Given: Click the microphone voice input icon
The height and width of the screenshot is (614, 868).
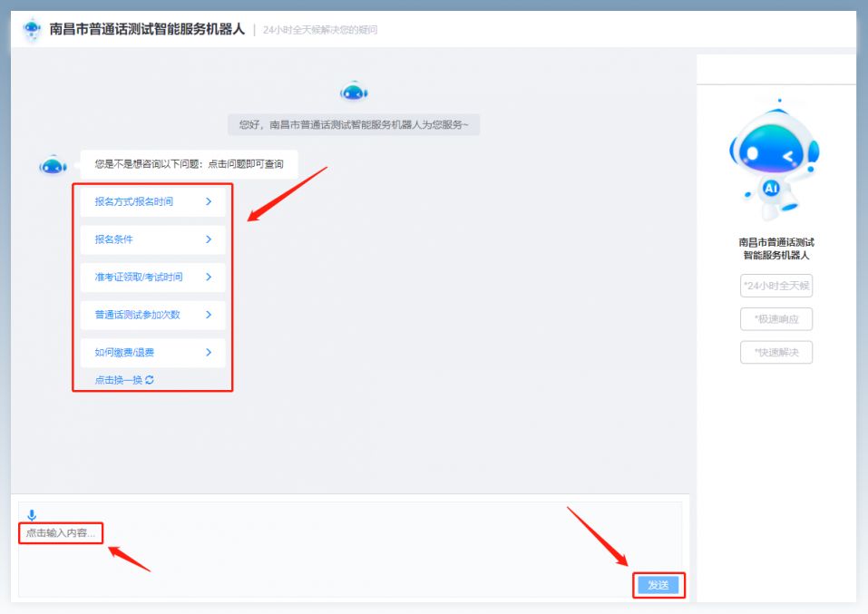Looking at the screenshot, I should pyautogui.click(x=32, y=515).
